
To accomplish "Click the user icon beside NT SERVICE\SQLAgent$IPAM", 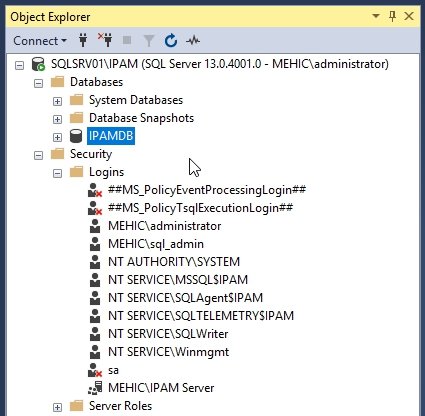I will pos(95,298).
